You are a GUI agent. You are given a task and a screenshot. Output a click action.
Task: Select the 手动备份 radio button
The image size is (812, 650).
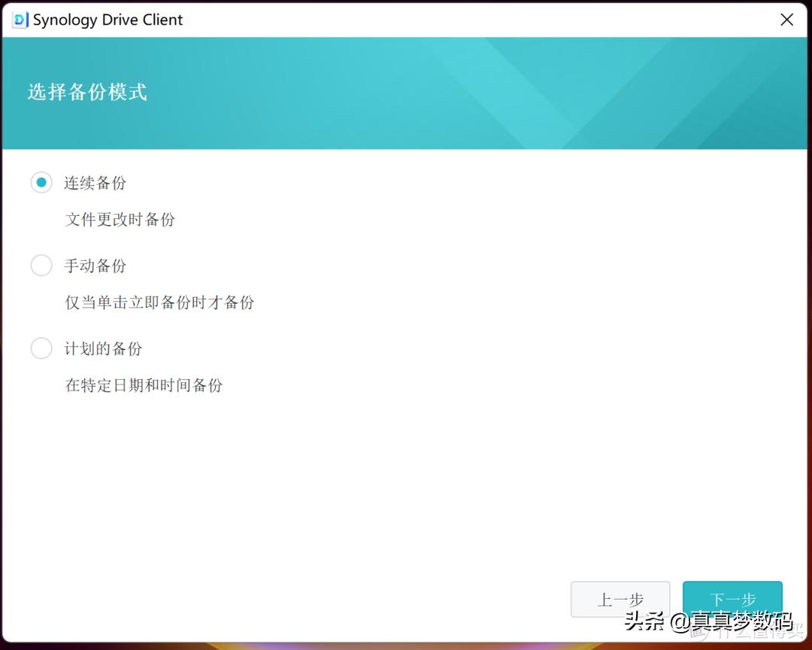tap(41, 265)
